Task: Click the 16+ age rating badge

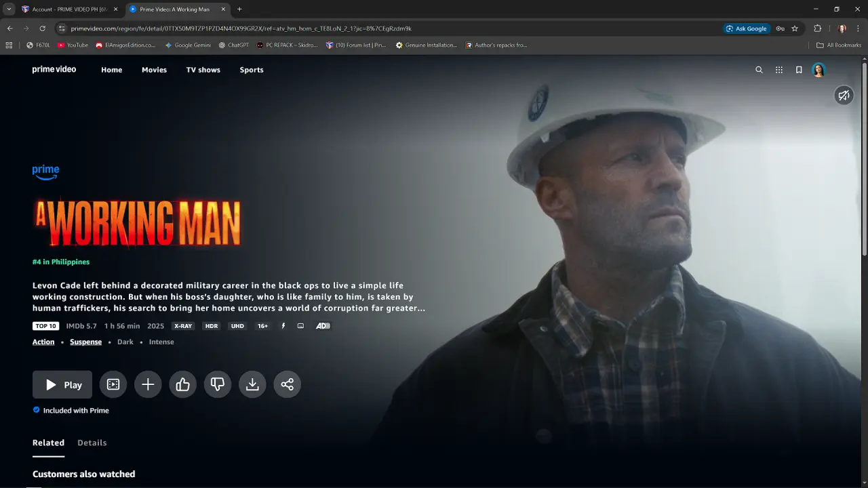Action: coord(262,326)
